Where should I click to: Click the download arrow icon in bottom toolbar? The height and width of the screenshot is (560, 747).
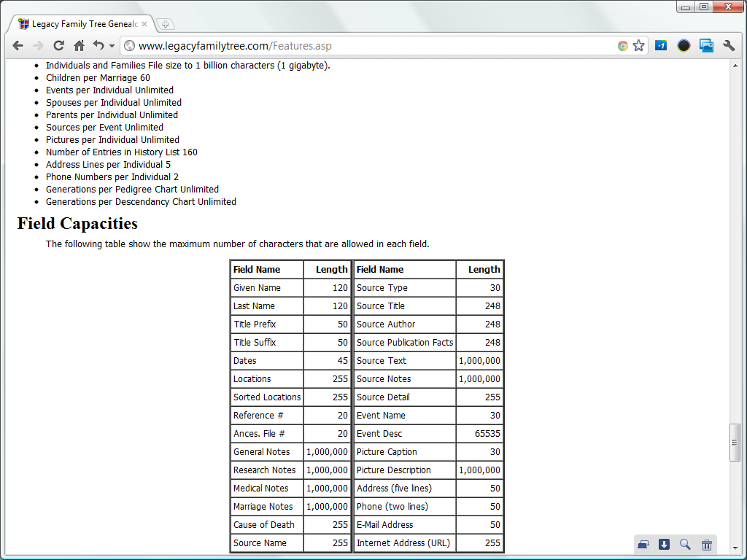point(664,544)
